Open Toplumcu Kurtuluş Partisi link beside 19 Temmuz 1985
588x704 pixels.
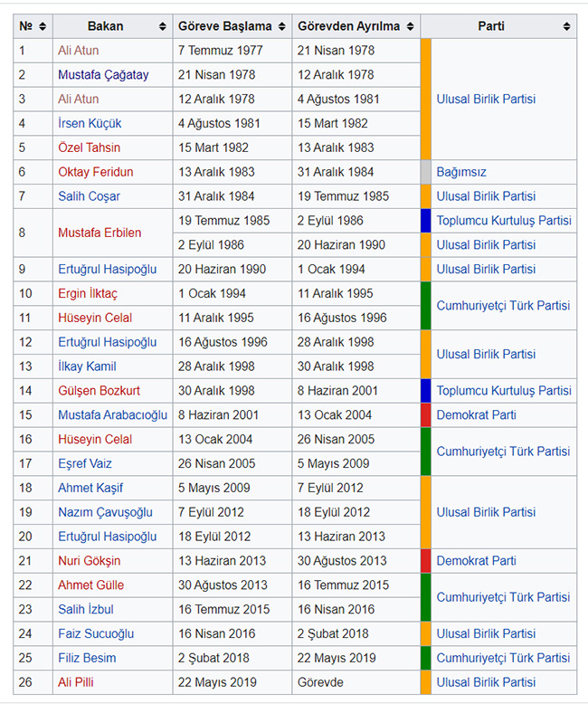coord(504,221)
